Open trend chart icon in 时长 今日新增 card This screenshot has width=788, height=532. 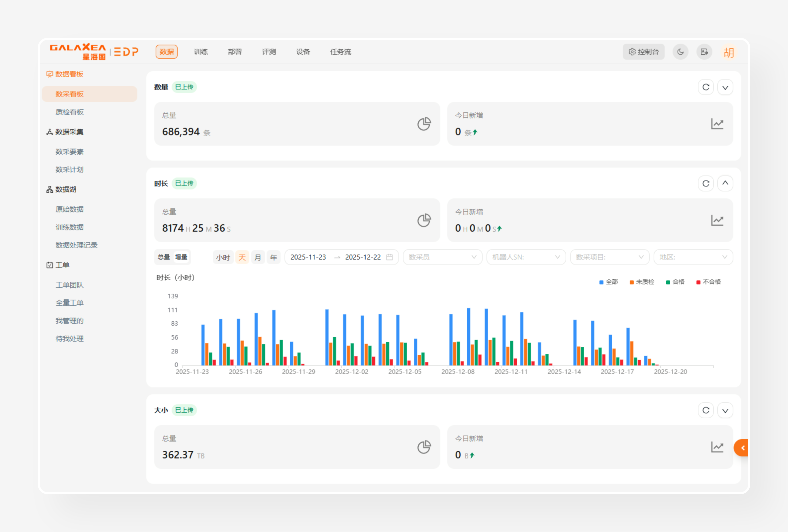[x=717, y=221]
